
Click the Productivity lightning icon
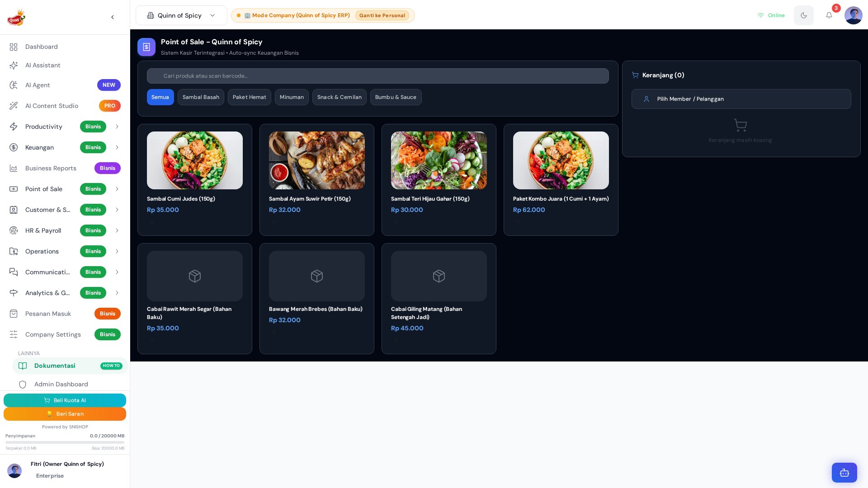tap(14, 127)
